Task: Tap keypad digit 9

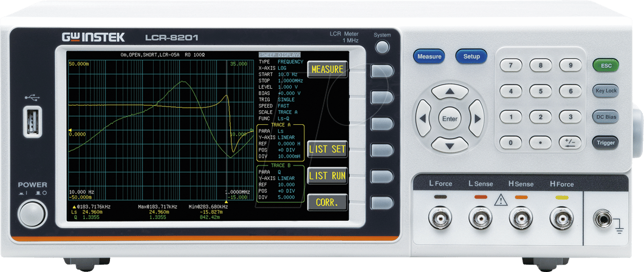Action: (x=570, y=65)
